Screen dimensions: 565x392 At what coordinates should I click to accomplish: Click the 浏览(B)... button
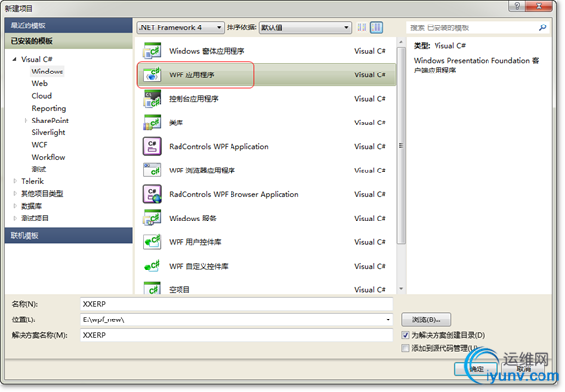tap(426, 319)
